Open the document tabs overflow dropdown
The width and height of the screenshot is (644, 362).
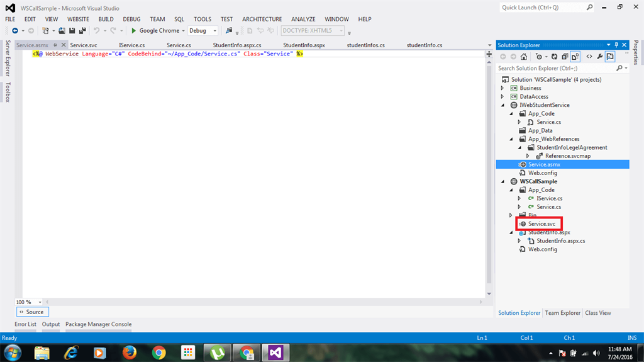(489, 45)
